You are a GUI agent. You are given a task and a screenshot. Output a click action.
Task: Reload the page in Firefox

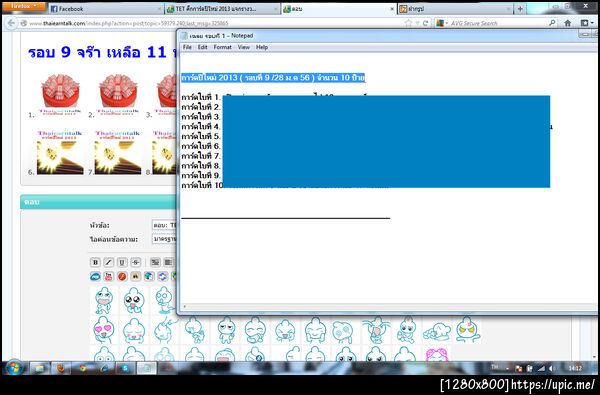(x=425, y=23)
